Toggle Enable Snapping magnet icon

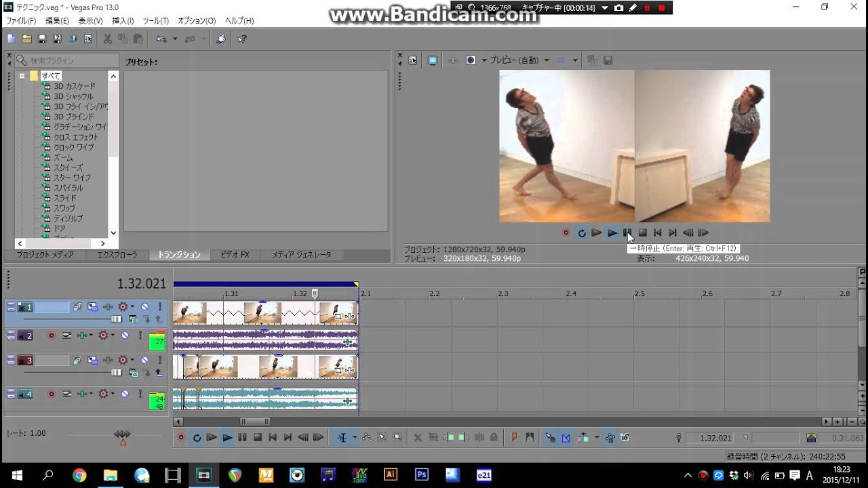pyautogui.click(x=550, y=438)
